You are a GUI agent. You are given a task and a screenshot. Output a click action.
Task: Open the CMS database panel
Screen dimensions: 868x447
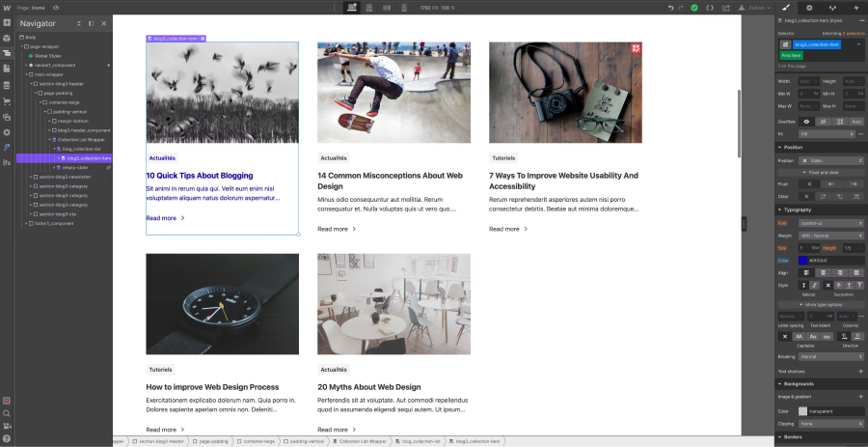click(x=7, y=85)
